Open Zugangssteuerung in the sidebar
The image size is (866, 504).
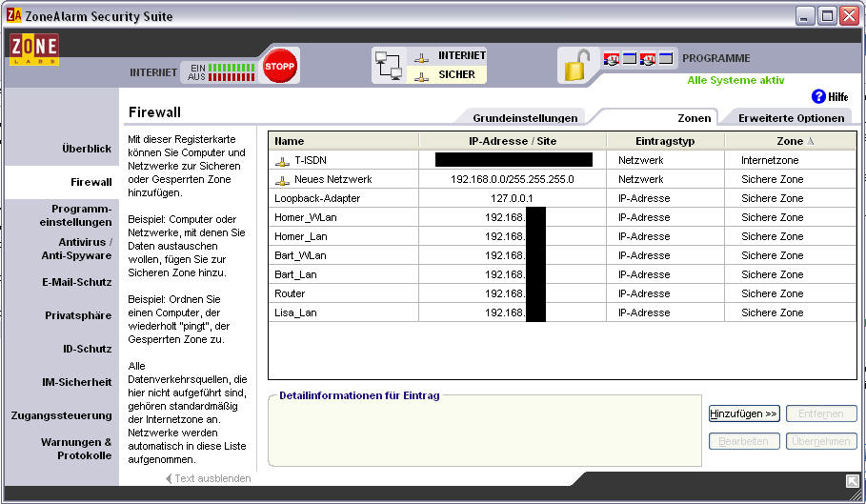[x=61, y=415]
